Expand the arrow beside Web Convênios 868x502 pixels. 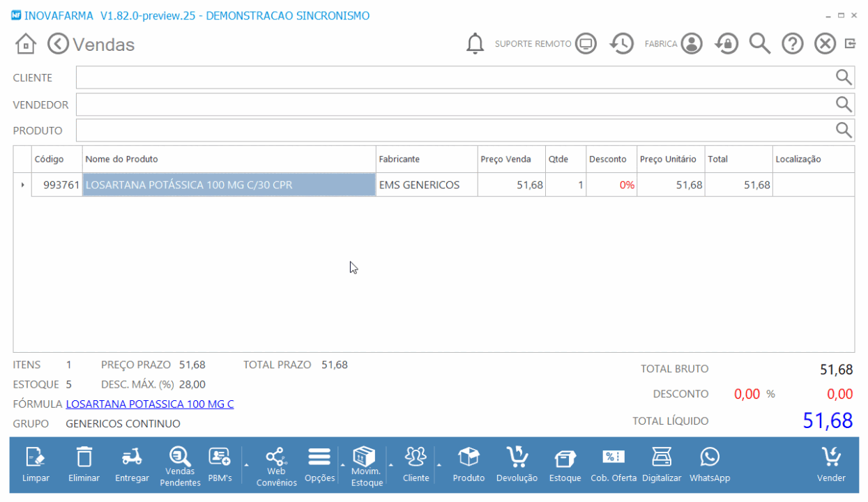245,464
